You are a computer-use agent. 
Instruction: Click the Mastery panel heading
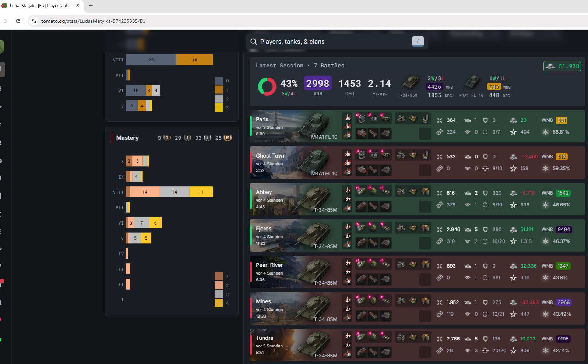click(x=127, y=138)
